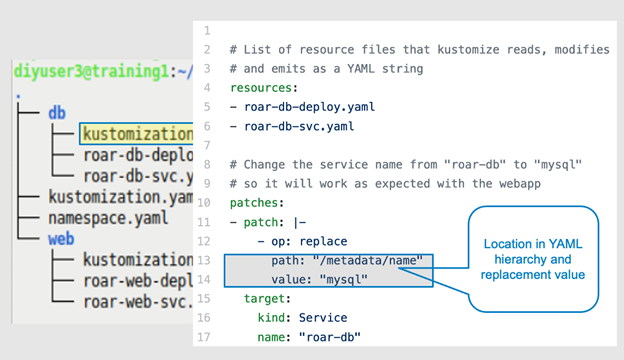Image resolution: width=624 pixels, height=360 pixels.
Task: Select the db folder in tree
Action: [57, 113]
